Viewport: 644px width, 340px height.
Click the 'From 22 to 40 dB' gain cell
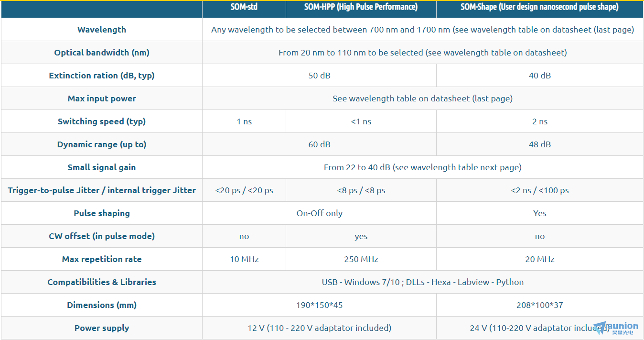tap(423, 167)
